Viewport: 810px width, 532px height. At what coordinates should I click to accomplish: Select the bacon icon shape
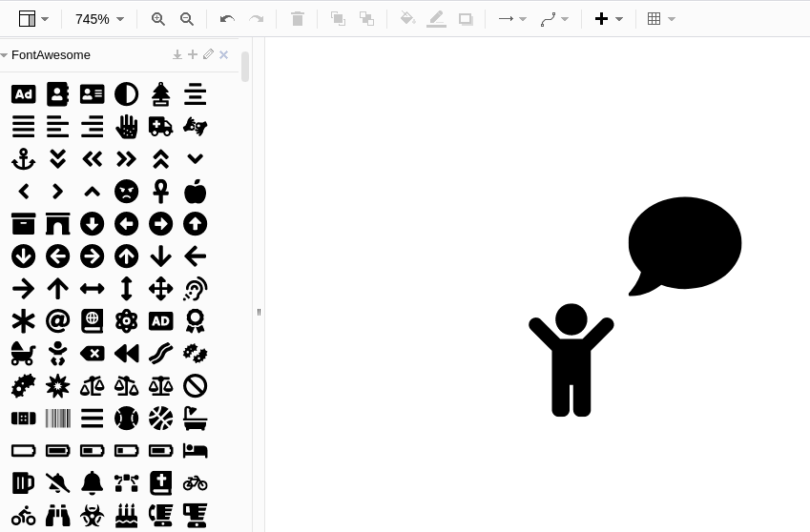[x=160, y=354]
